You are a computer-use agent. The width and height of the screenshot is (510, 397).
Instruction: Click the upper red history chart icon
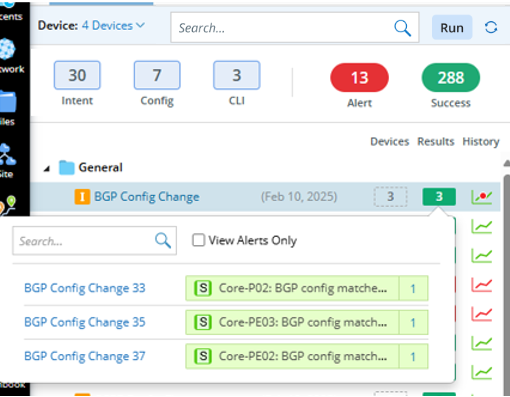tap(481, 285)
